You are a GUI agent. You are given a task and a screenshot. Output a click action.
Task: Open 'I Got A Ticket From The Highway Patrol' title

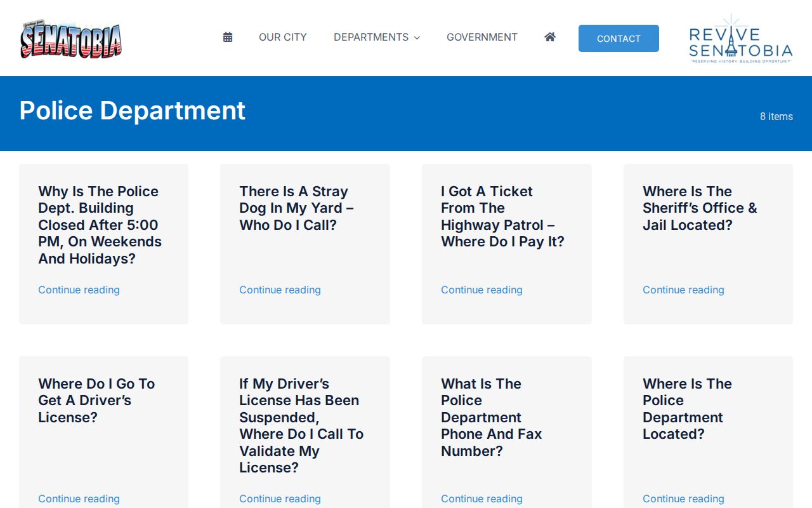pos(502,217)
